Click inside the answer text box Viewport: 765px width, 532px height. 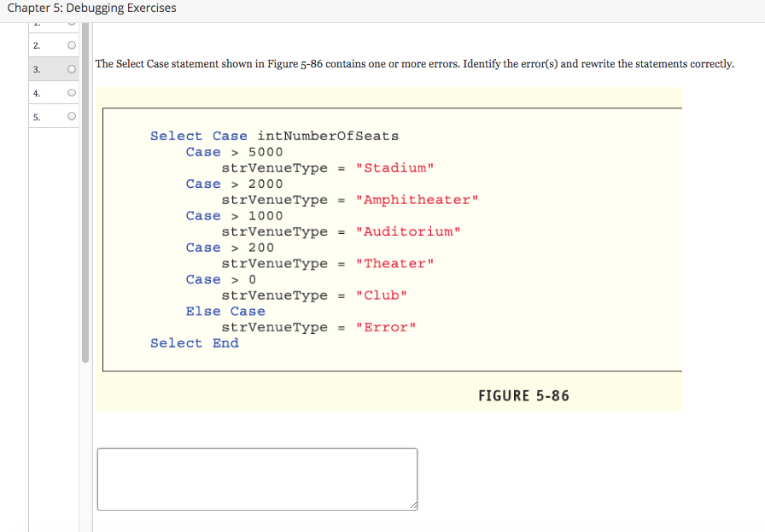click(x=257, y=479)
